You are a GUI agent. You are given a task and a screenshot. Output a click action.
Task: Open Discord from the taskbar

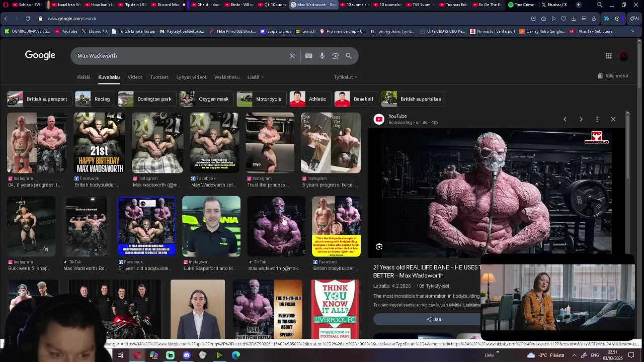[x=187, y=355]
